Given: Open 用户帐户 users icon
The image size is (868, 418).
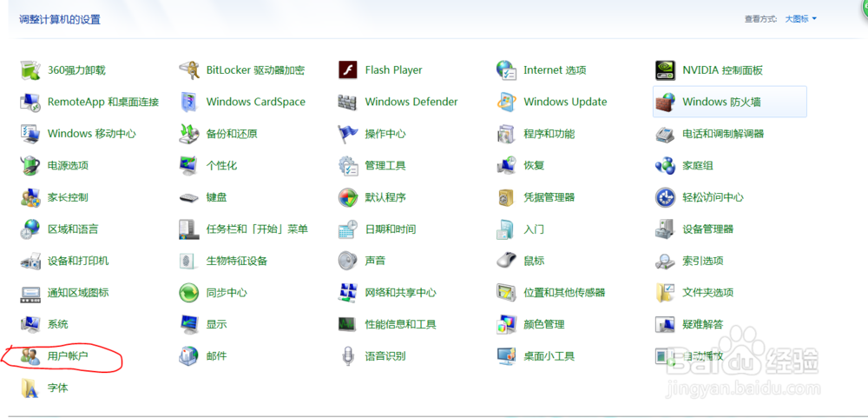Looking at the screenshot, I should pyautogui.click(x=30, y=356).
